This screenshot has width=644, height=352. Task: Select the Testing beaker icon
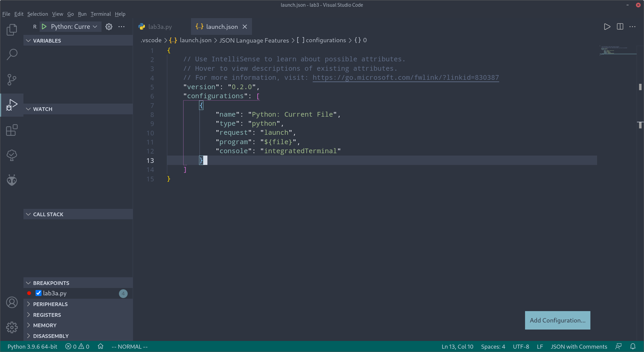12,155
